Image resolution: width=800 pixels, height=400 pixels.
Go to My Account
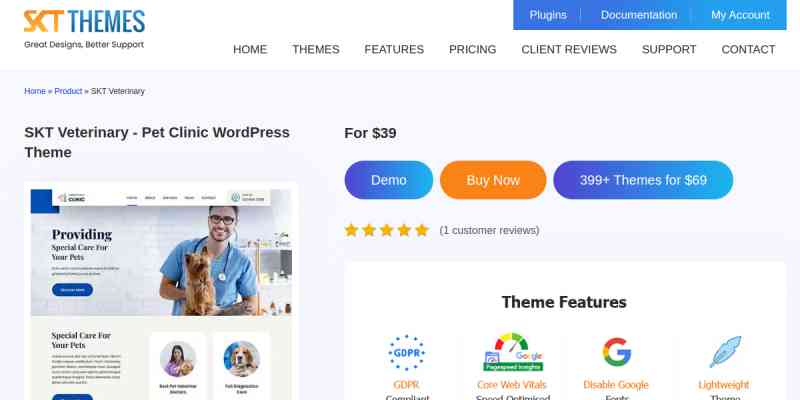740,15
